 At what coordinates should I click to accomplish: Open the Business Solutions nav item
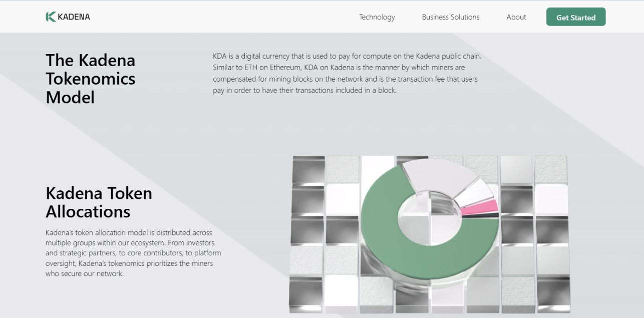tap(450, 17)
